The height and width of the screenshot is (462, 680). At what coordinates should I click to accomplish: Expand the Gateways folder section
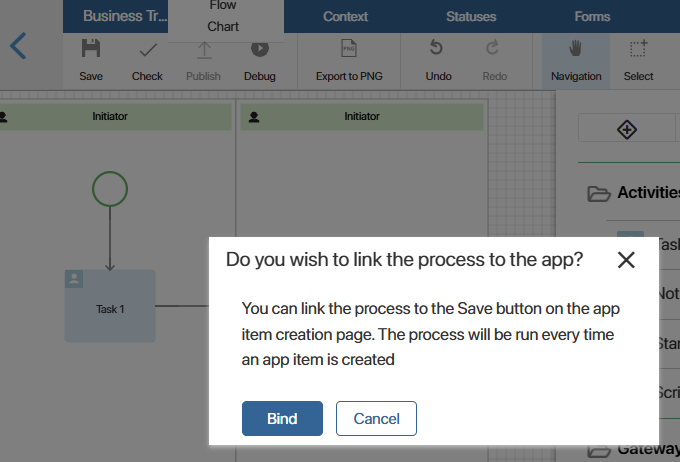point(599,450)
